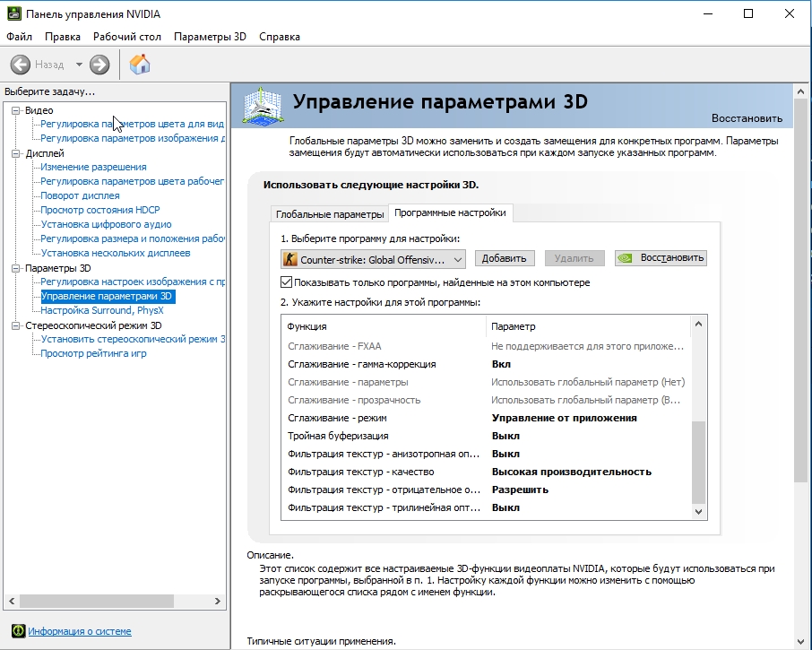Click the system information icon
812x650 pixels.
pos(18,631)
